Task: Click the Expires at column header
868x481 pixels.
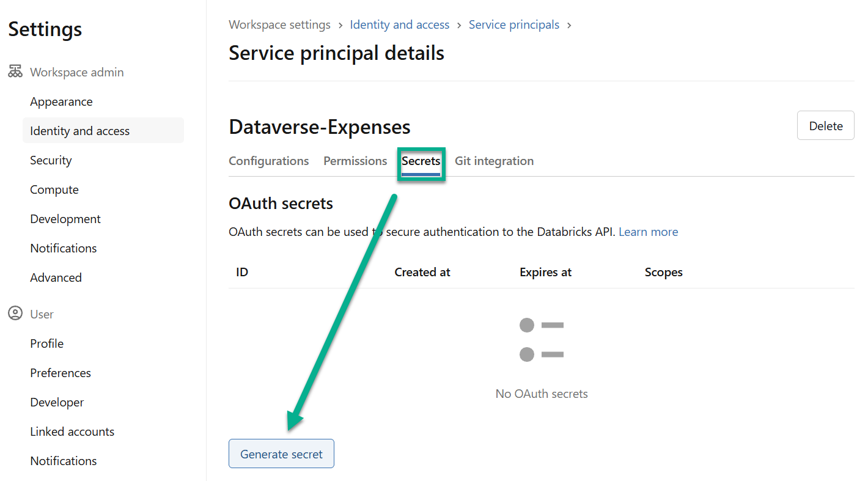Action: [545, 272]
